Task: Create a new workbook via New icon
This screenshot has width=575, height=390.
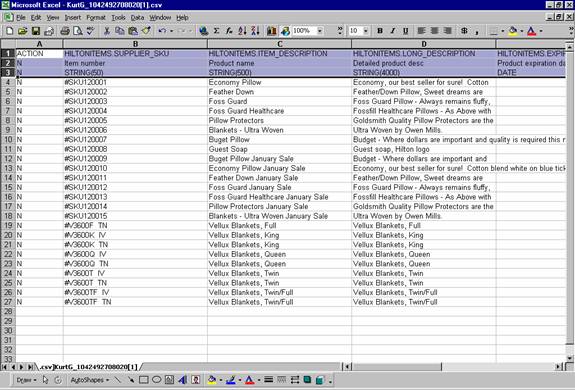Action: pos(10,31)
